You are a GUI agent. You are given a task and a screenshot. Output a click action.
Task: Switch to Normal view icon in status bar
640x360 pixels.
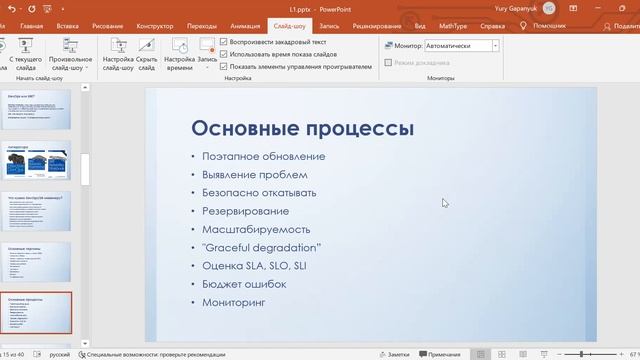point(481,354)
